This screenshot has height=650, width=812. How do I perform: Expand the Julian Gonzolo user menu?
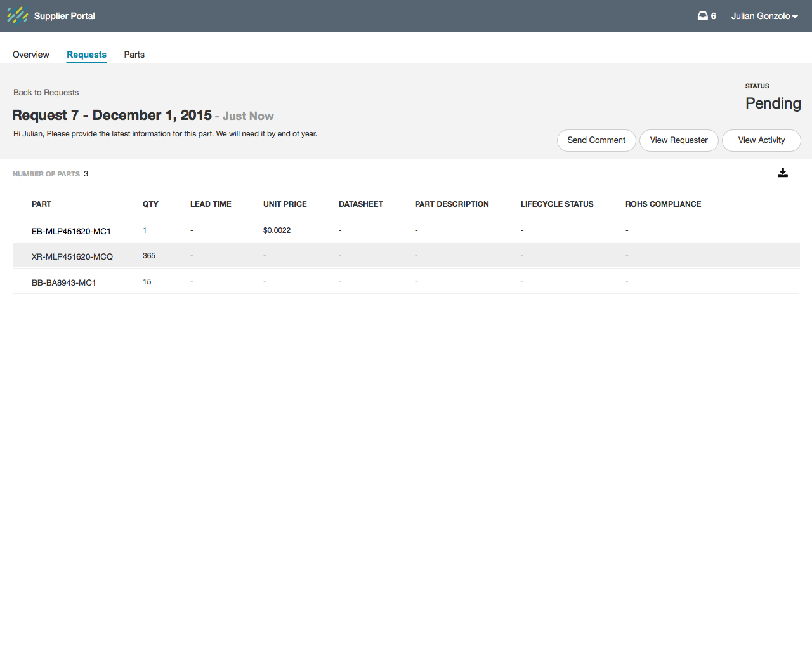click(x=764, y=16)
